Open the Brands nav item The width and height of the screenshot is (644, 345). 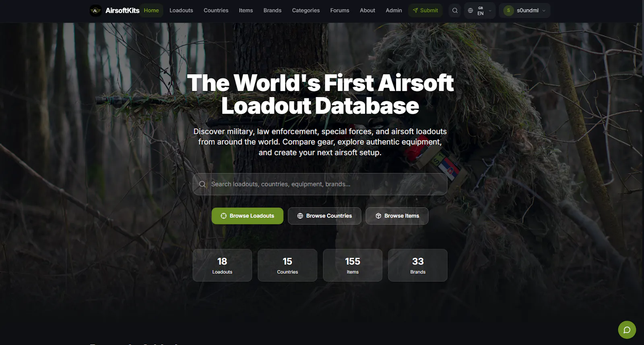click(272, 10)
